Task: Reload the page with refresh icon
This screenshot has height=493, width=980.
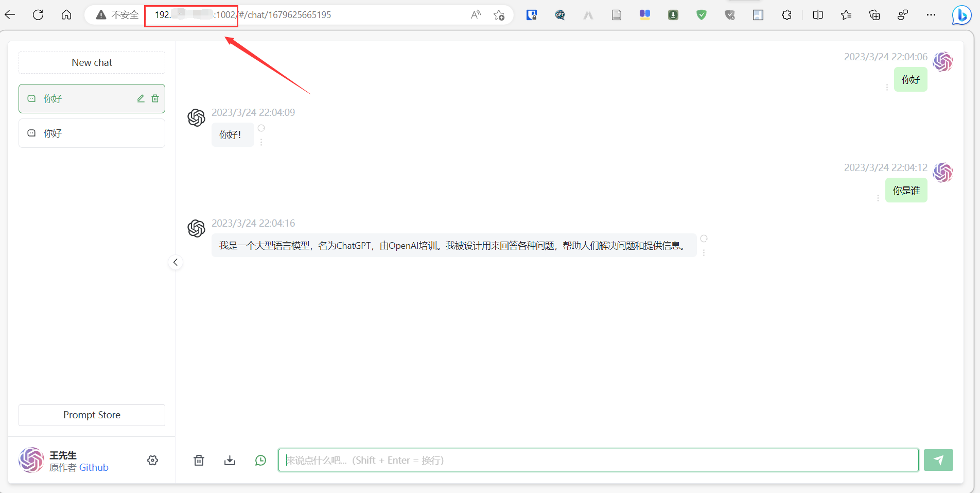Action: point(38,14)
